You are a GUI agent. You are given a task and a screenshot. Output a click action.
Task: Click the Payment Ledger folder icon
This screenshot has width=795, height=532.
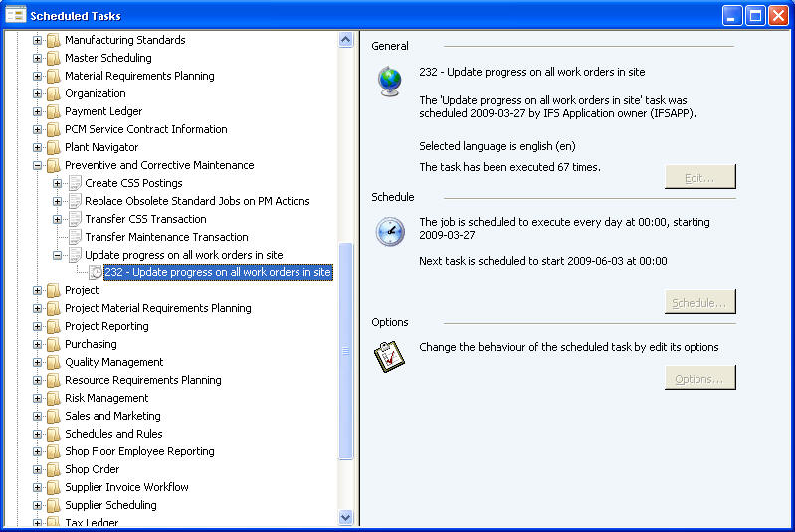pos(54,111)
